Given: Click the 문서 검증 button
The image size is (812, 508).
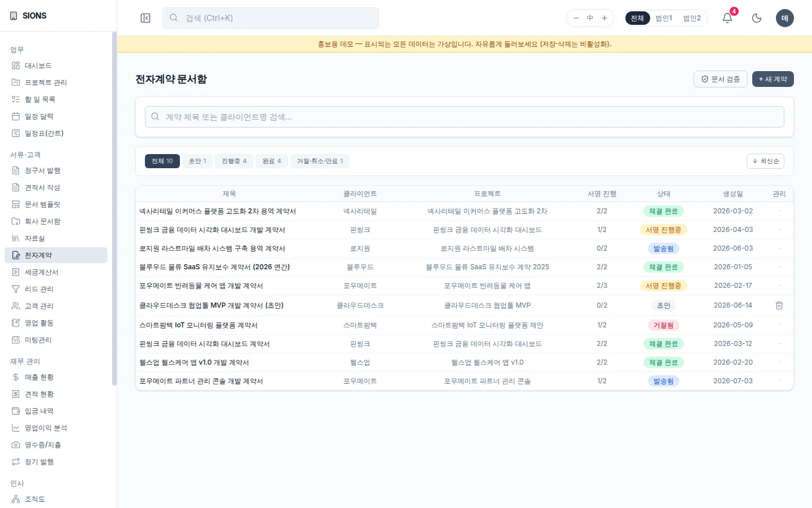Looking at the screenshot, I should [x=721, y=79].
